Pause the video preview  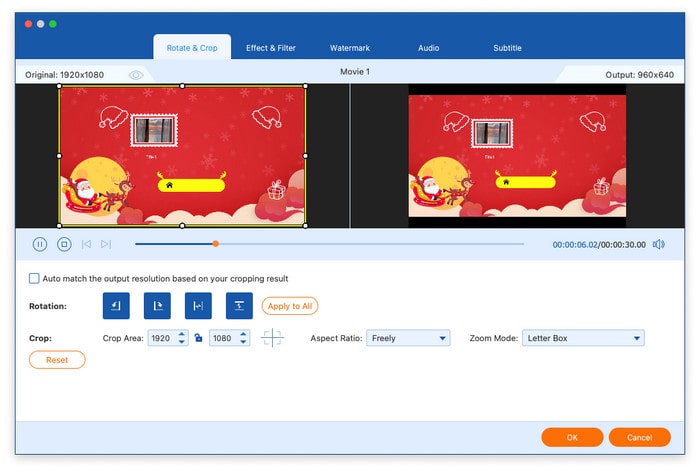click(40, 244)
